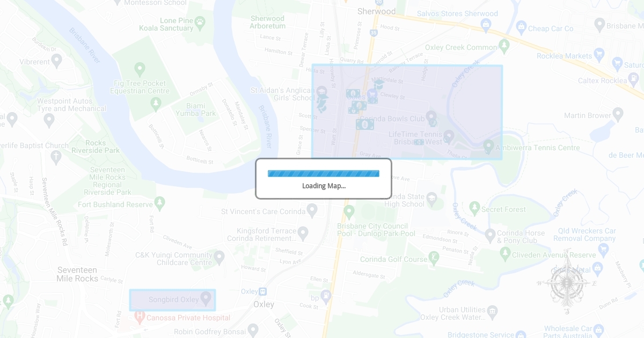Screen dimensions: 644x338
Task: Click the Loading Map progress bar
Action: click(x=324, y=173)
